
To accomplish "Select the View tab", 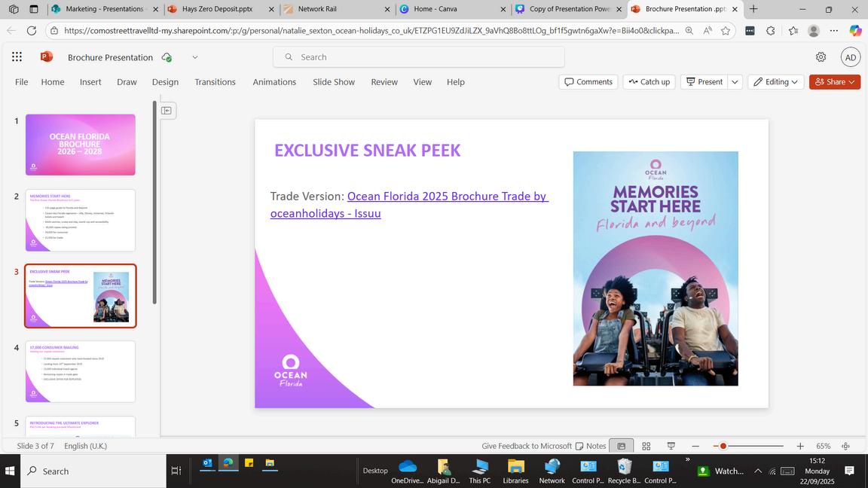I will (x=423, y=82).
